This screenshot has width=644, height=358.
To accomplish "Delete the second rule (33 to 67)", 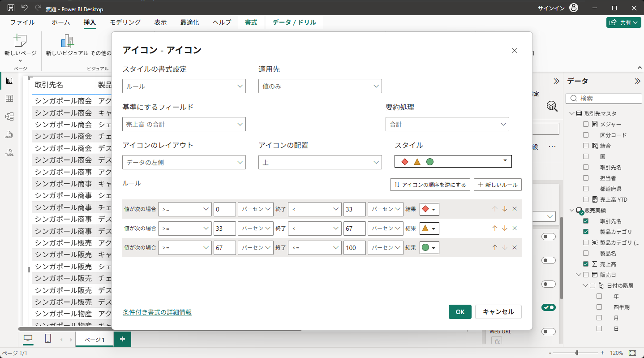I will [515, 228].
